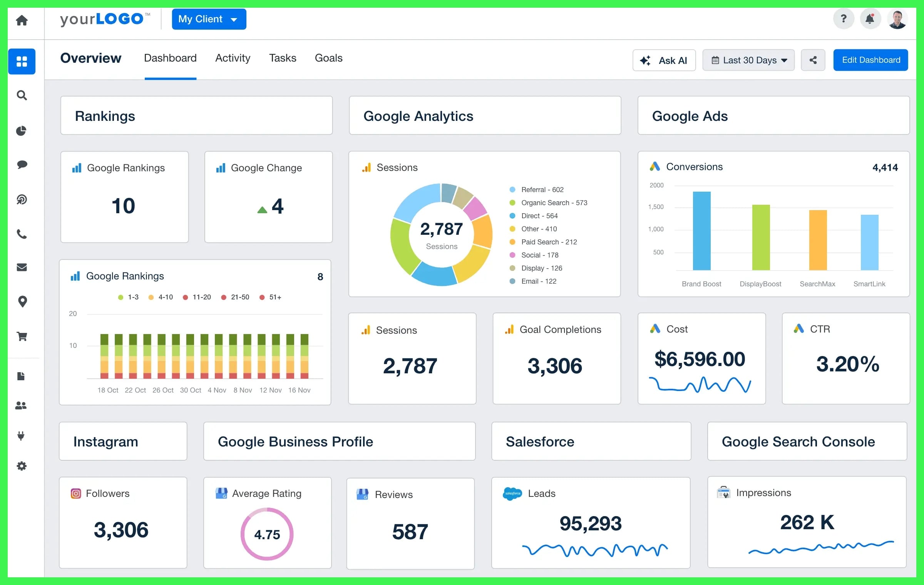Open the integrations plug icon

click(22, 436)
